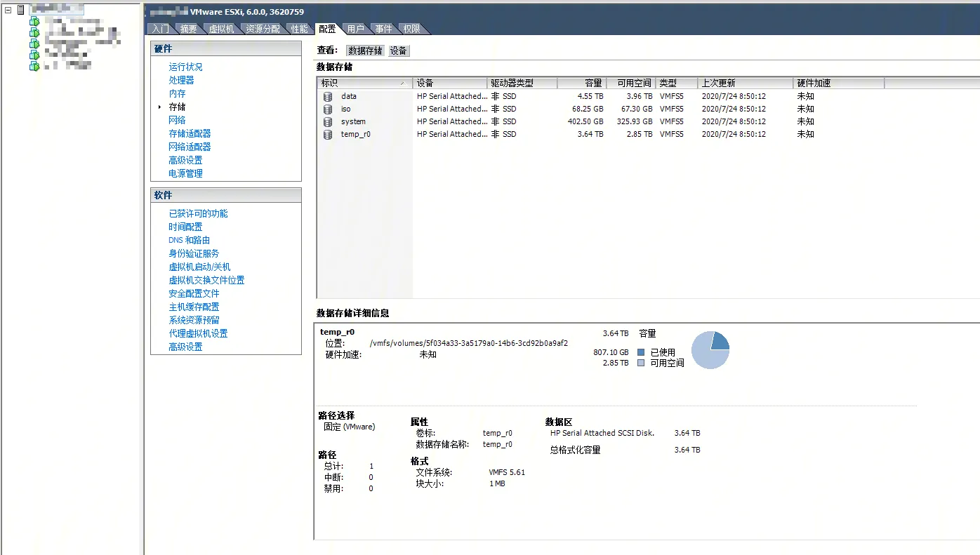This screenshot has width=980, height=555.
Task: Switch to the 虚拟机 tab
Action: coord(221,29)
